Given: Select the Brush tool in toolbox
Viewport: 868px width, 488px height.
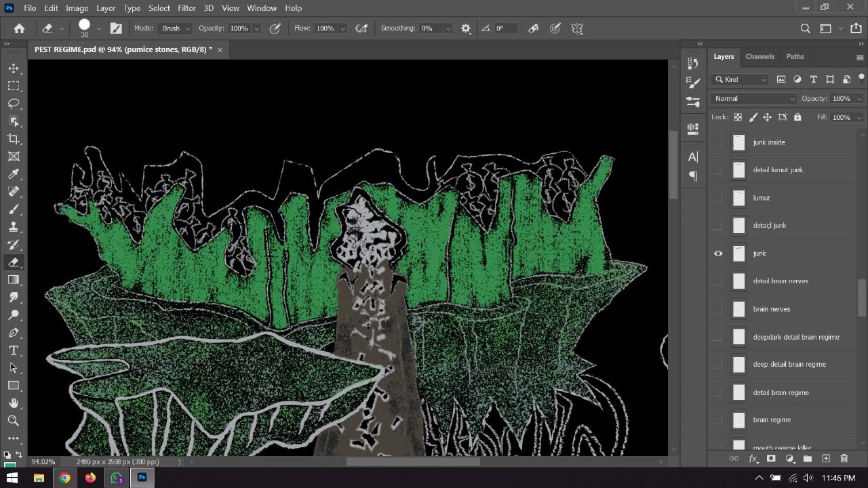Looking at the screenshot, I should [x=14, y=209].
